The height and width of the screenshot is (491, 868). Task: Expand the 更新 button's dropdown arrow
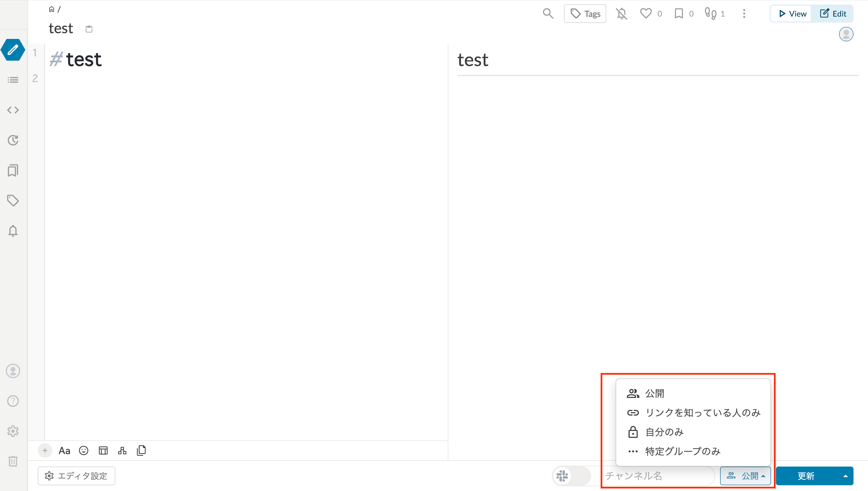click(x=845, y=476)
